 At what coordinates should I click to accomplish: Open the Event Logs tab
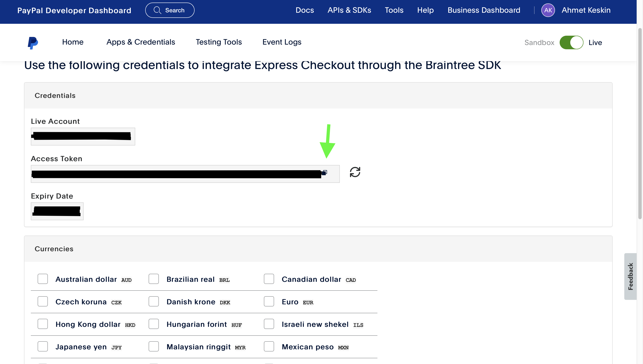click(282, 42)
